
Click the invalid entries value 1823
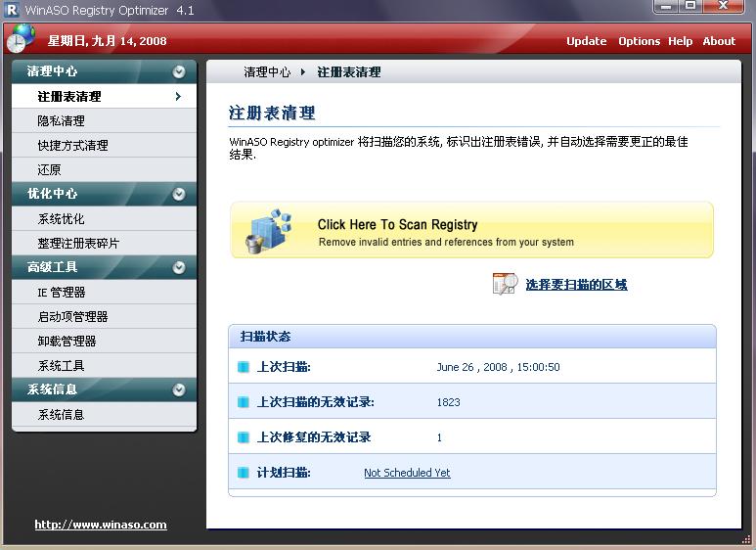[x=448, y=402]
